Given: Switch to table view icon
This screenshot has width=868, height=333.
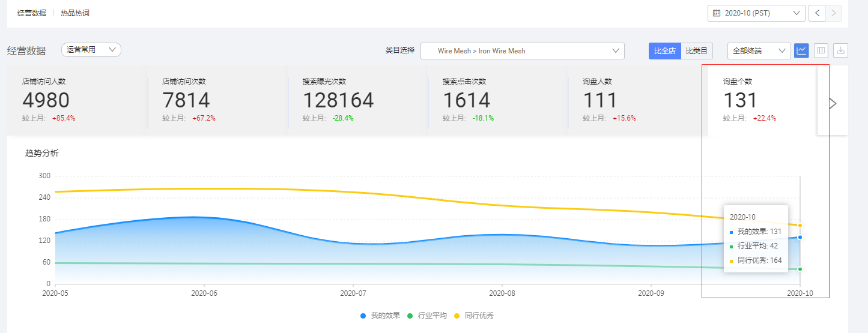Looking at the screenshot, I should pos(821,51).
